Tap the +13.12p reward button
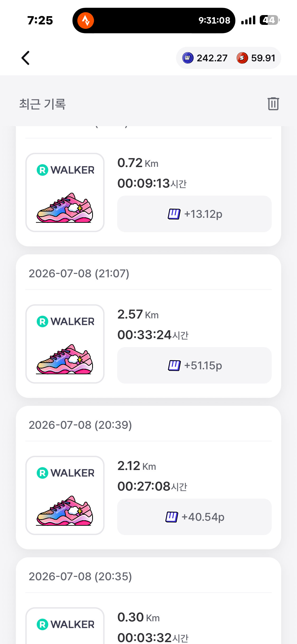The image size is (297, 644). (194, 214)
